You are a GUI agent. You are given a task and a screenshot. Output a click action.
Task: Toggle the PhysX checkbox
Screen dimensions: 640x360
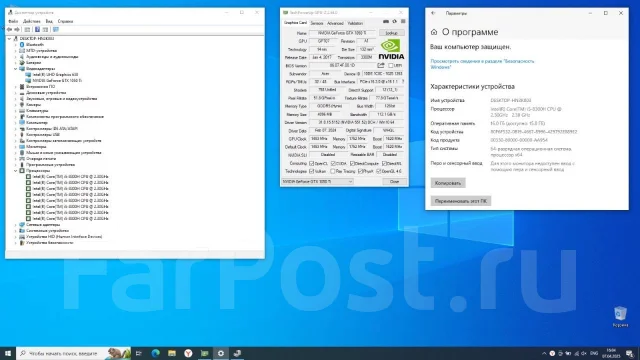tap(360, 171)
